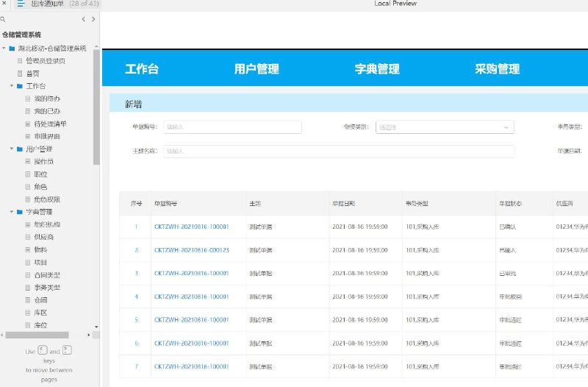This screenshot has width=588, height=387.
Task: Open the 供应商 page in the tree
Action: coord(44,237)
